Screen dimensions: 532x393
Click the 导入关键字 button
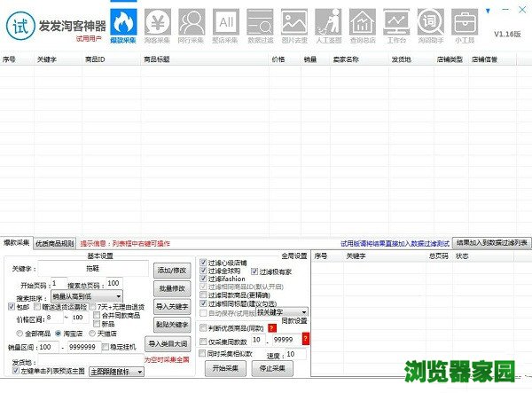pos(172,306)
